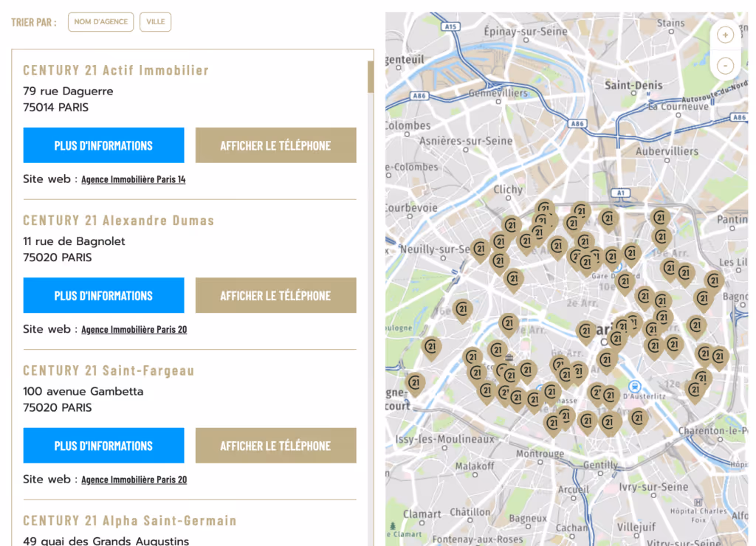Click the Gare d'Austerlitz train station icon
The height and width of the screenshot is (546, 756).
(x=634, y=387)
